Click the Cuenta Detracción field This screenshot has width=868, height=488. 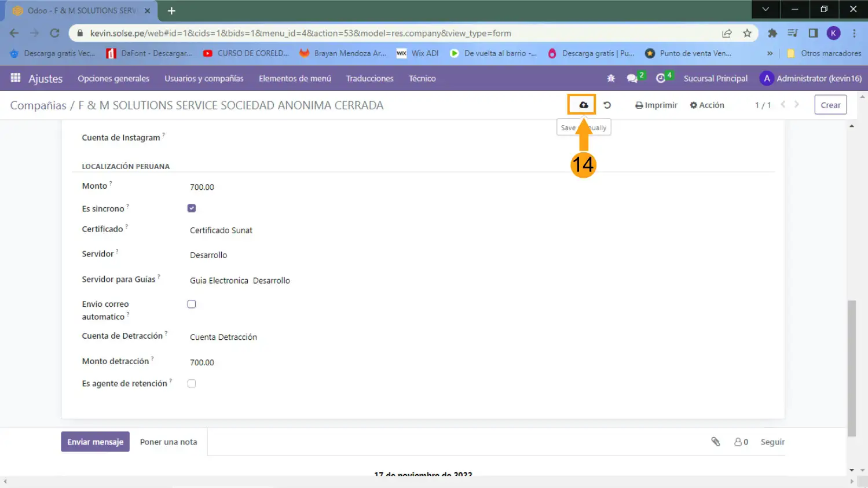pos(224,337)
